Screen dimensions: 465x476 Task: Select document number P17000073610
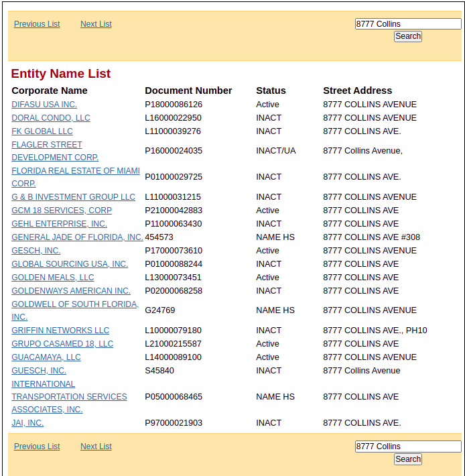tap(174, 251)
